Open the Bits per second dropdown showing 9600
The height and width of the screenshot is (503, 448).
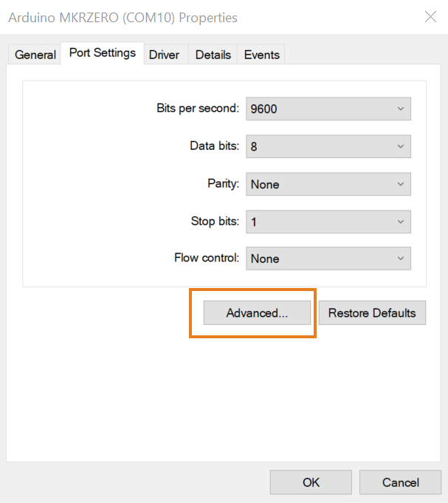coord(328,109)
